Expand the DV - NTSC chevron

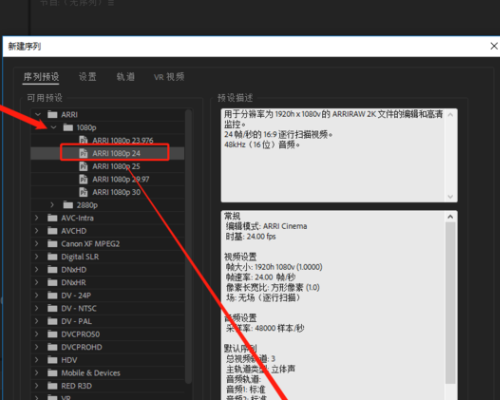(37, 308)
